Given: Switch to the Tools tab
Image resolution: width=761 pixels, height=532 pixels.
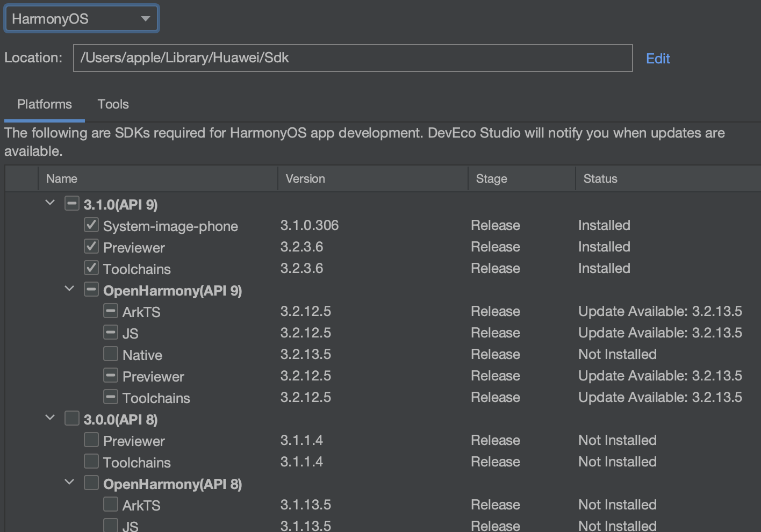Looking at the screenshot, I should 113,104.
